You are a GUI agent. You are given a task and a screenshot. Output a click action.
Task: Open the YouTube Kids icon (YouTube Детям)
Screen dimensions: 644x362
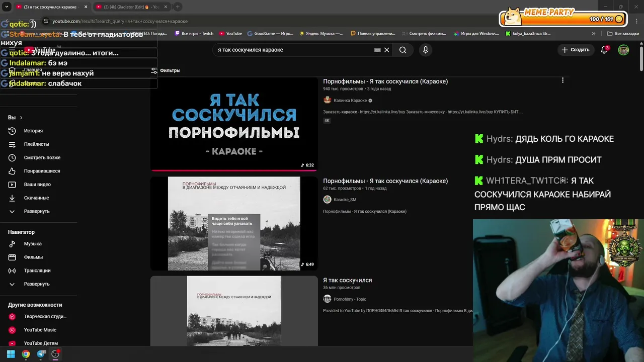point(12,343)
